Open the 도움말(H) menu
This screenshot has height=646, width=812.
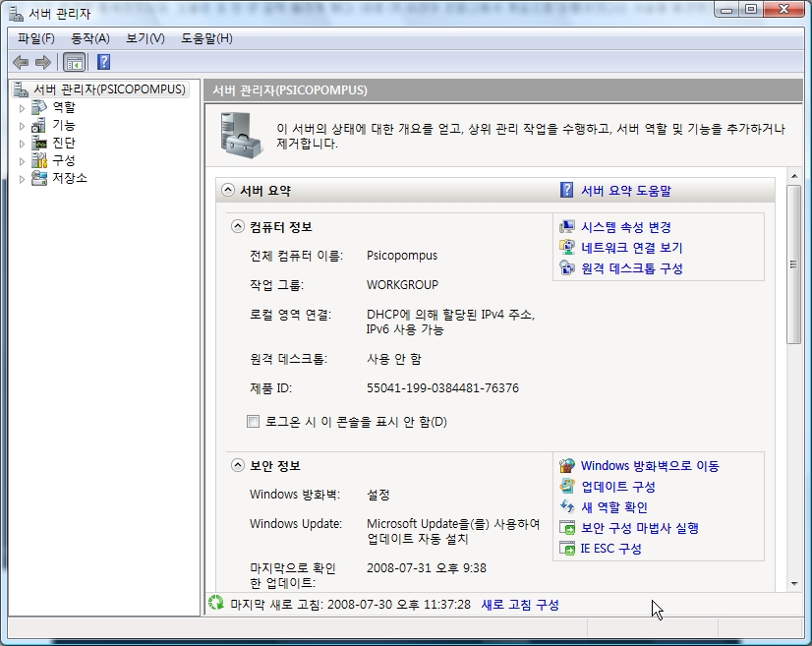click(x=206, y=38)
